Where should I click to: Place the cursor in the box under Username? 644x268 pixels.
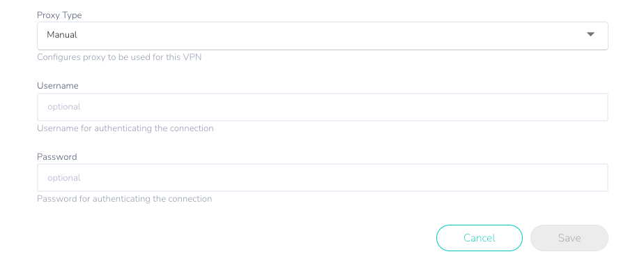[323, 107]
